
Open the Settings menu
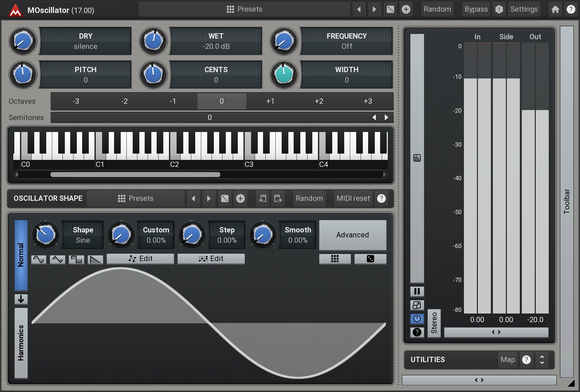[524, 9]
